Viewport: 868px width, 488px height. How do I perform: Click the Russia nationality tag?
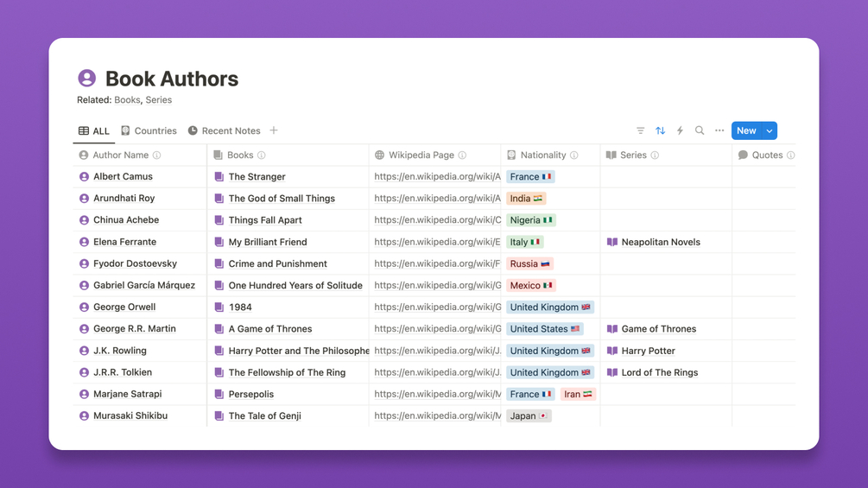tap(529, 264)
